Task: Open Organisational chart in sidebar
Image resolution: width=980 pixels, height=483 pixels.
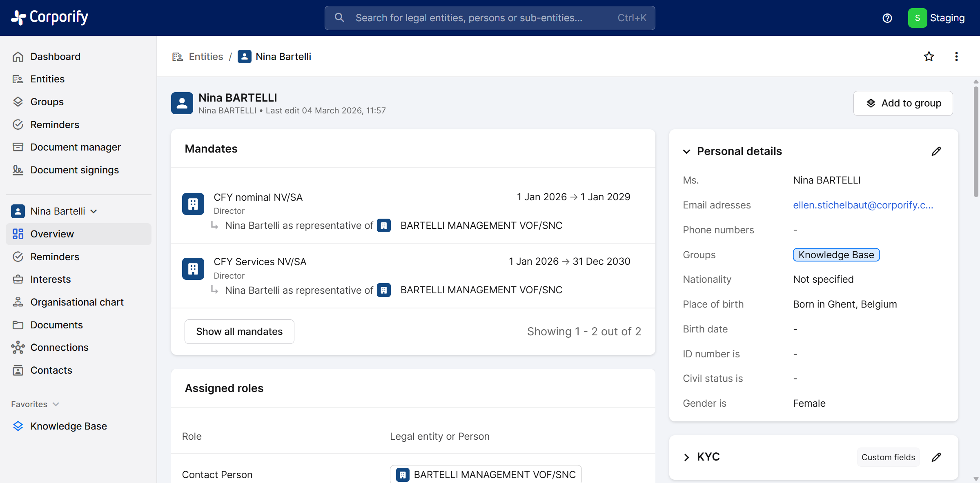Action: click(77, 302)
